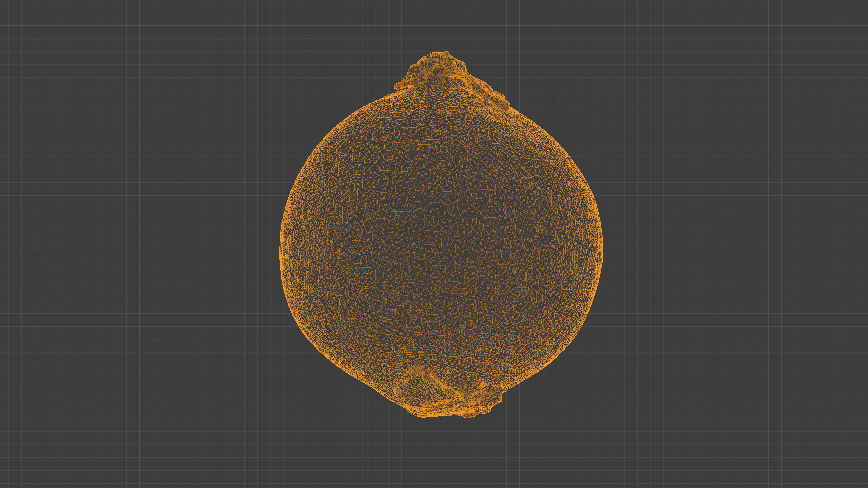Click the red X axis line left of mesh

[135, 418]
